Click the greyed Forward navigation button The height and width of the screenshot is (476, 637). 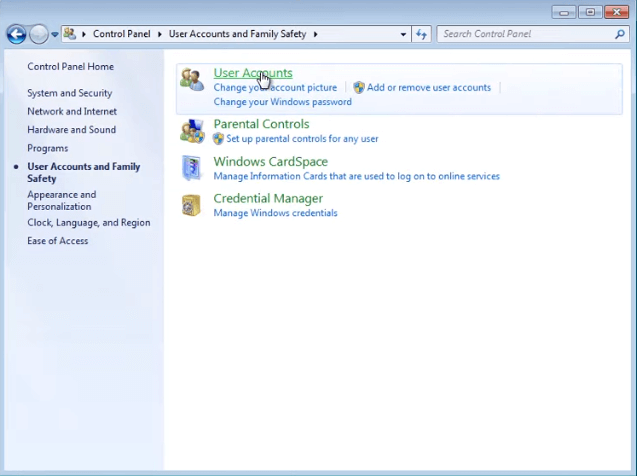(x=39, y=34)
